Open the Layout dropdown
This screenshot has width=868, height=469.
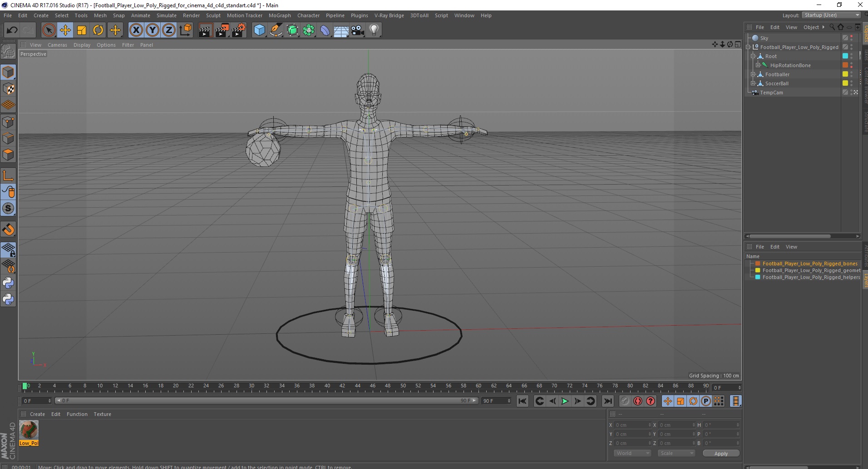click(x=831, y=15)
